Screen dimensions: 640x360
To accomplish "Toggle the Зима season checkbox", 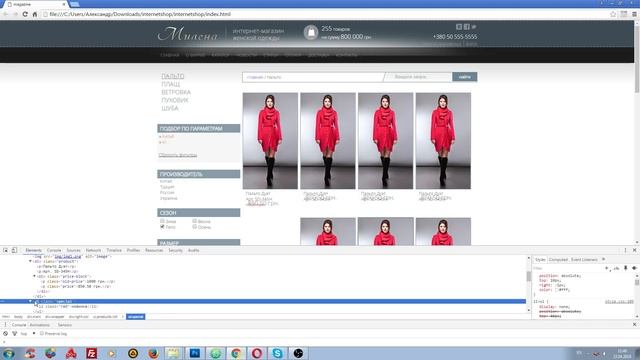I will click(162, 221).
